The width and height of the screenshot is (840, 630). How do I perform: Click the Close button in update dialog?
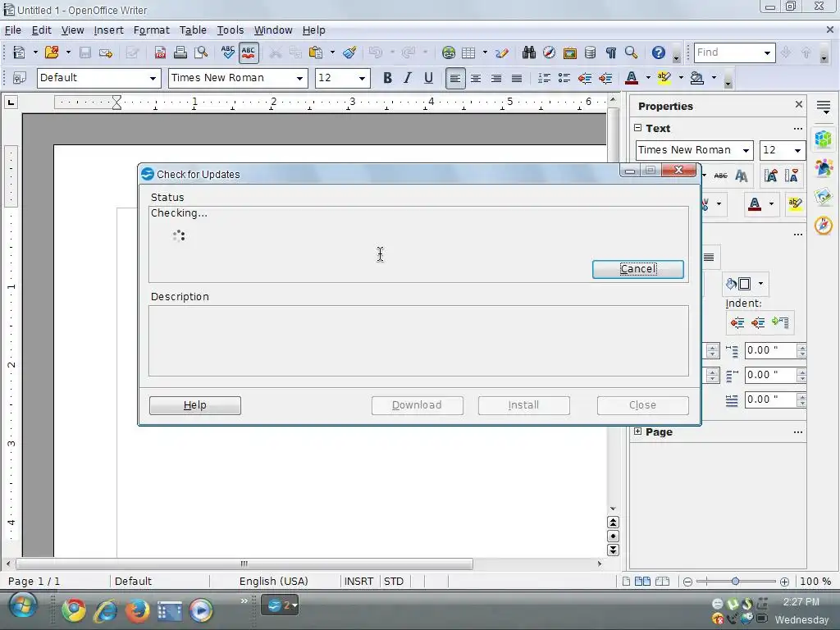(642, 405)
